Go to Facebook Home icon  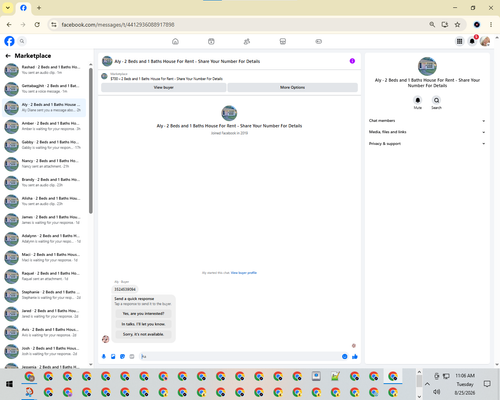tap(175, 41)
